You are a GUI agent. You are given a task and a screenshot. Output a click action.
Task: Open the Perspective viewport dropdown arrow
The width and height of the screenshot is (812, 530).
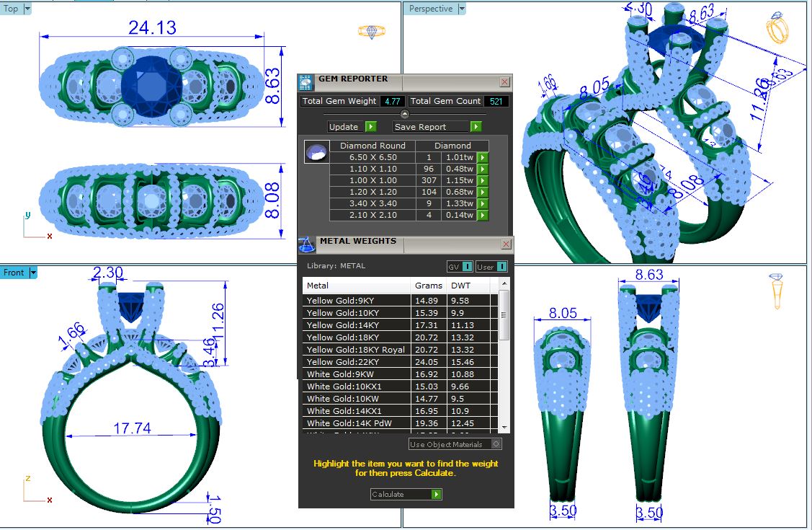(462, 9)
